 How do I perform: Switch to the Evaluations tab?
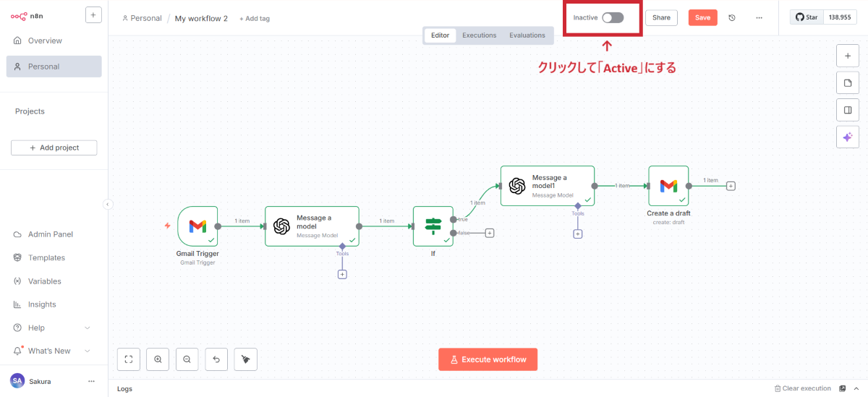coord(527,35)
